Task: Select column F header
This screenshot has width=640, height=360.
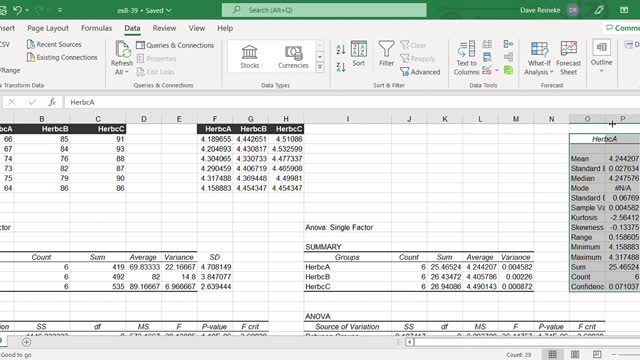Action: [215, 119]
